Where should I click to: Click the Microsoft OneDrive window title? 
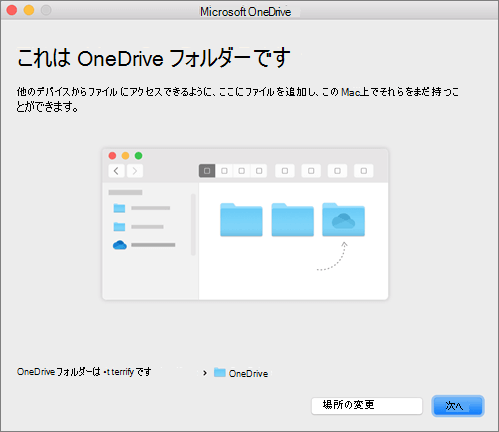245,12
